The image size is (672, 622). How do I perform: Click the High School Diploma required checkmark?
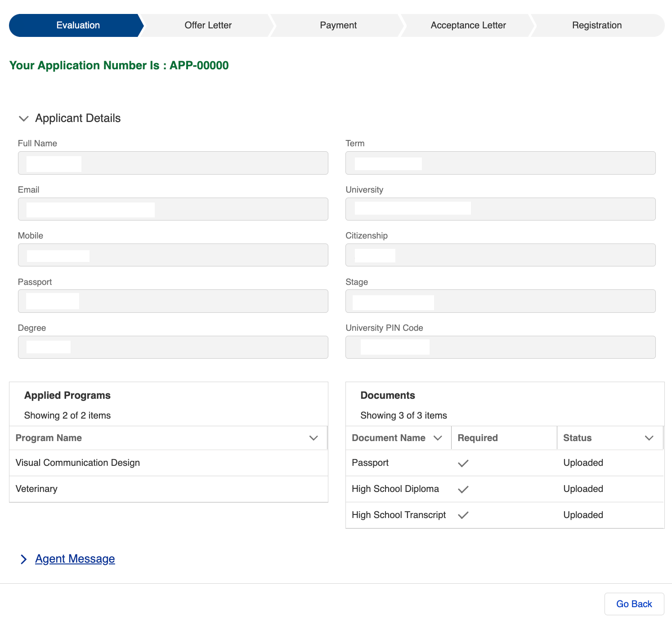[x=463, y=489]
